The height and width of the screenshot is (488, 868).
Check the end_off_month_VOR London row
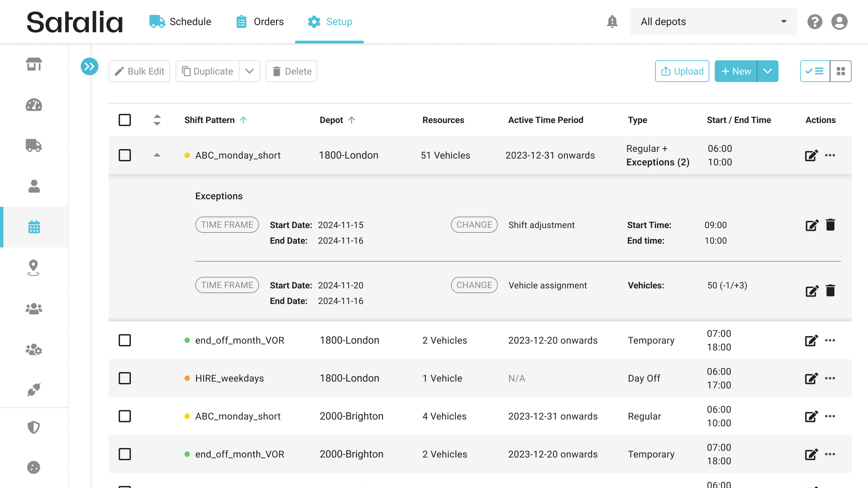(x=125, y=340)
